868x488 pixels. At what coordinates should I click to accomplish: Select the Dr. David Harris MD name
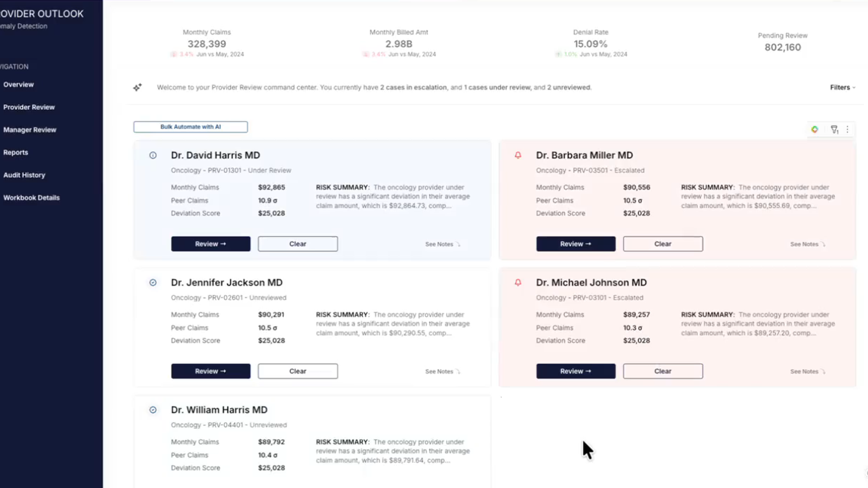[x=215, y=155]
